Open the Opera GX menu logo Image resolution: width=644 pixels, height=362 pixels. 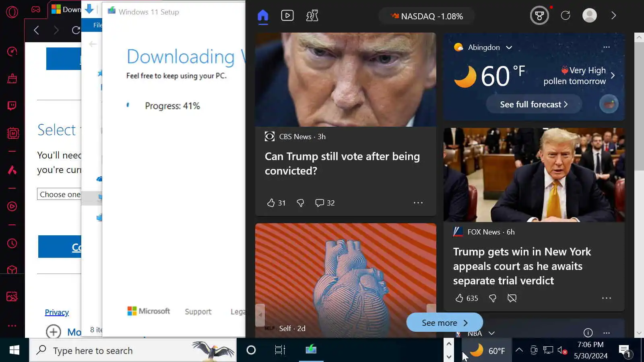tap(12, 12)
